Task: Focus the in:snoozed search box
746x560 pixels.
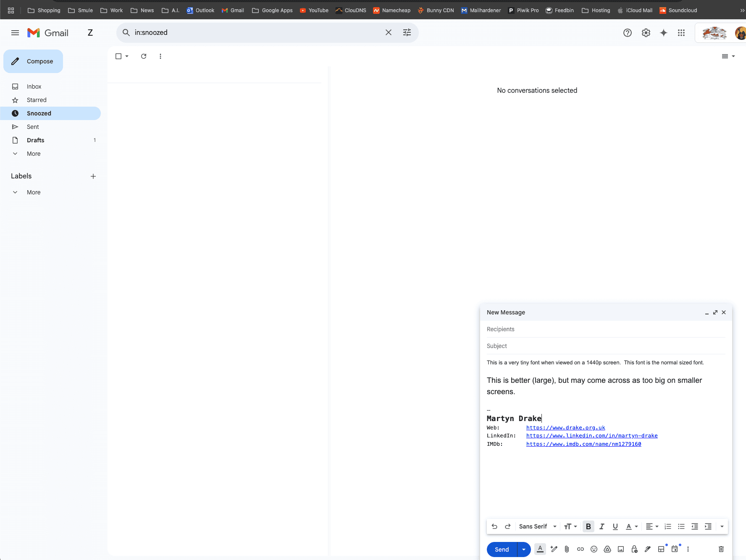Action: click(x=256, y=32)
